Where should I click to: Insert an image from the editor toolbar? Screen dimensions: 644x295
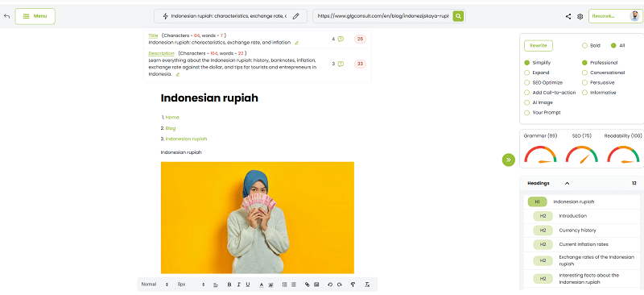tap(316, 285)
